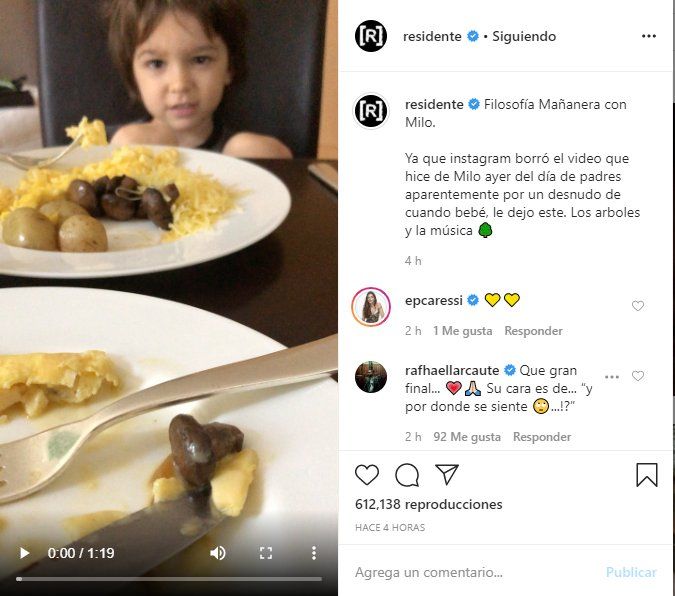Click the Siguiendo button in the header
This screenshot has width=675, height=596.
[x=523, y=36]
